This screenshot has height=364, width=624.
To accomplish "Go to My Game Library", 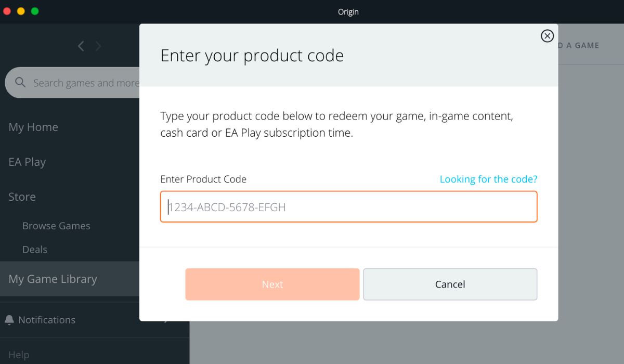I will coord(53,279).
